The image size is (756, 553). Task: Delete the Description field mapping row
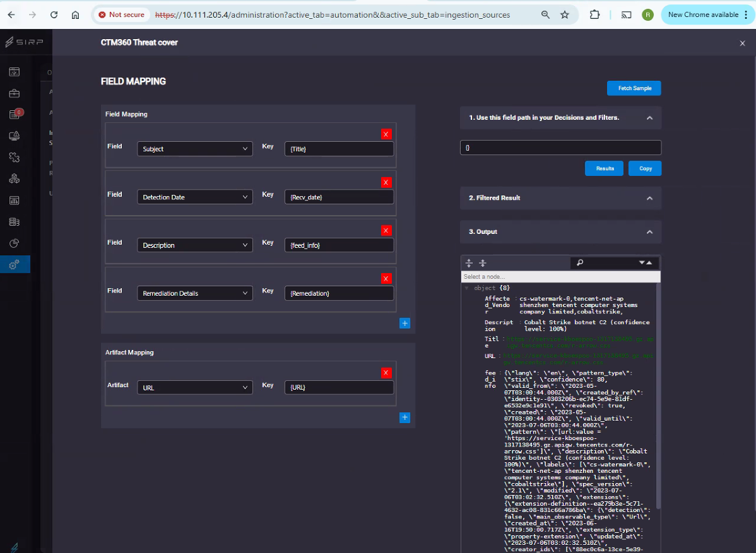coord(386,231)
